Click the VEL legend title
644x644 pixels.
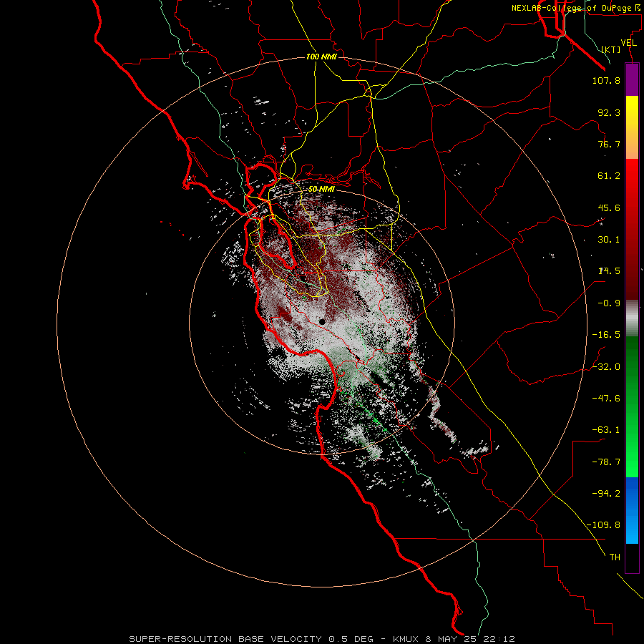point(628,43)
